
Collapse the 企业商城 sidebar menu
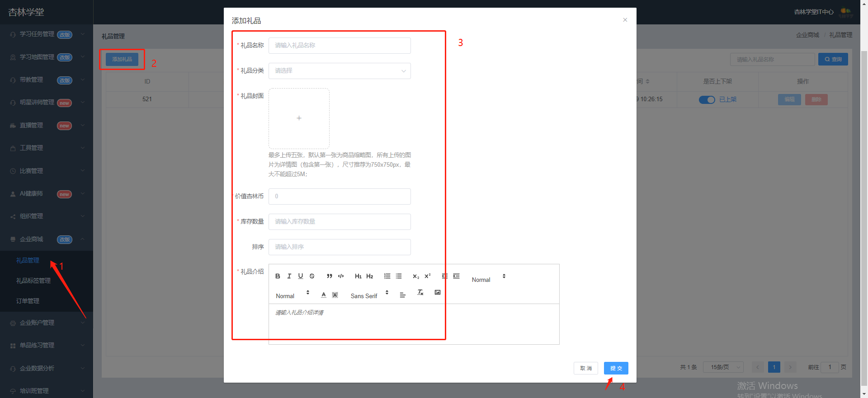(47, 239)
